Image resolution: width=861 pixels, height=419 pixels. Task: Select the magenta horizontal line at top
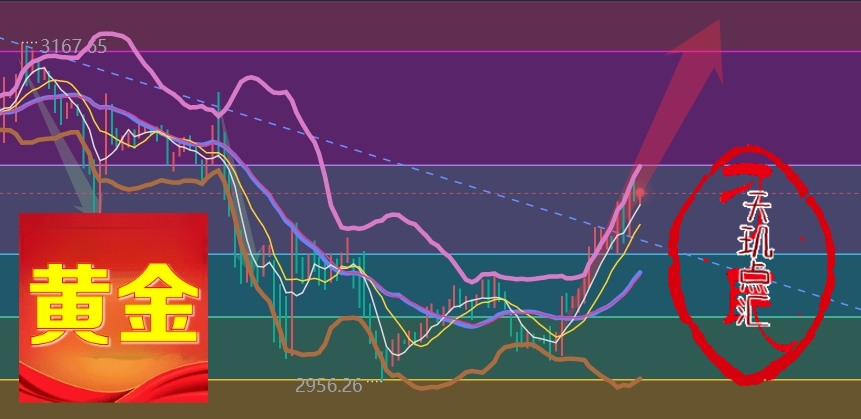click(450, 51)
